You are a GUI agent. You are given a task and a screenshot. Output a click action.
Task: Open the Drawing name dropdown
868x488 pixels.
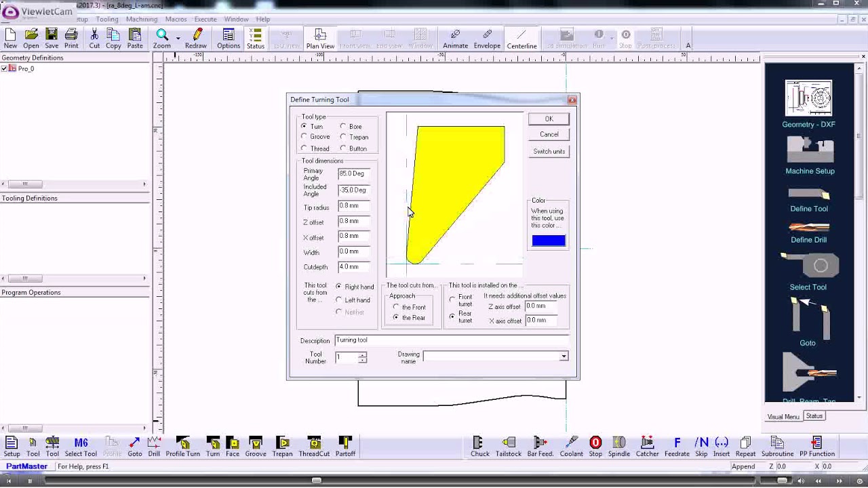(x=564, y=357)
